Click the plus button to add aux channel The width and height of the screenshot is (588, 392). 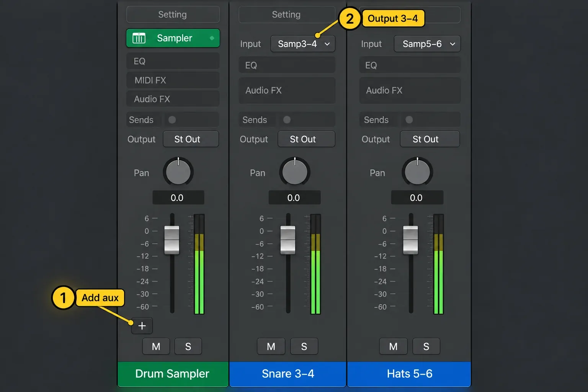[x=142, y=326]
